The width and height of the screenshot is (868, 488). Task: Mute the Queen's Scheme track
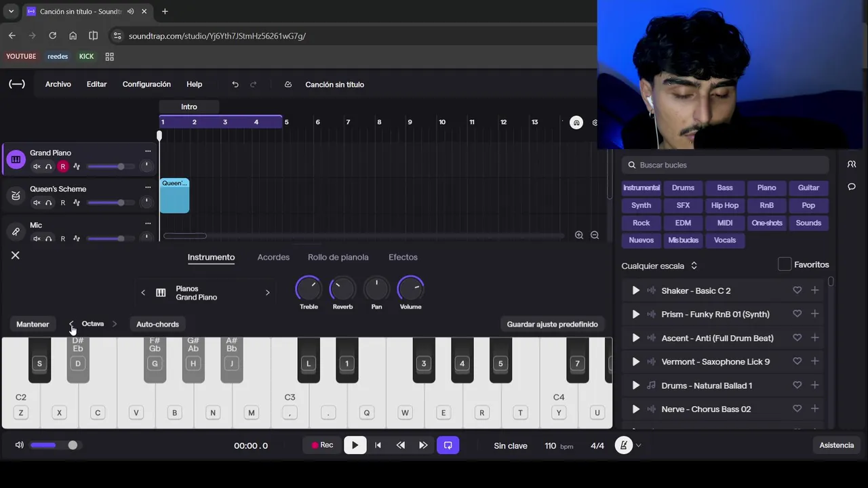37,203
